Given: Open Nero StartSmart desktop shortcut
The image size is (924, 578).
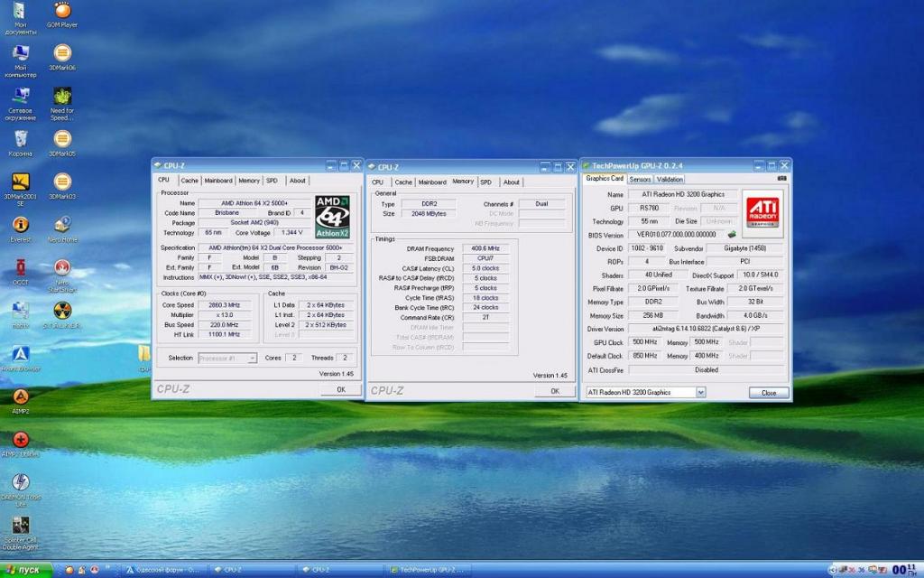Looking at the screenshot, I should tap(62, 275).
